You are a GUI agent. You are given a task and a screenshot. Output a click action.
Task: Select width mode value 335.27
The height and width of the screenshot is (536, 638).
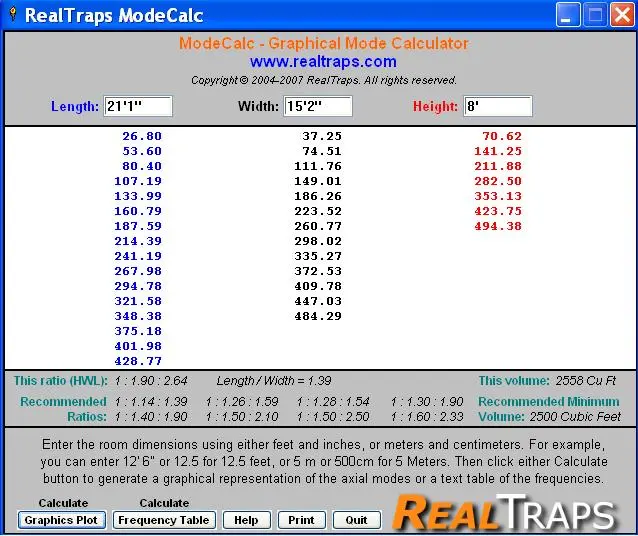318,256
